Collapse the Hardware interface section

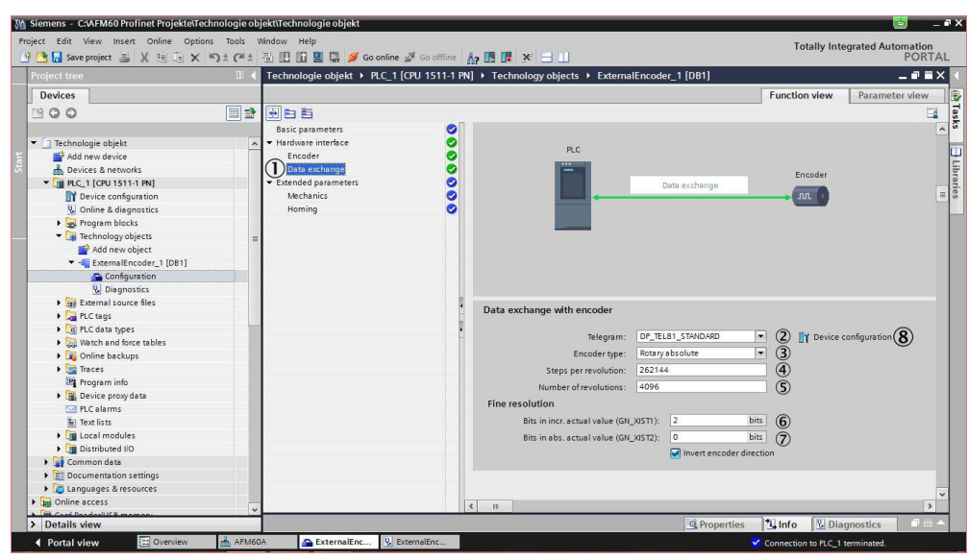pyautogui.click(x=271, y=142)
